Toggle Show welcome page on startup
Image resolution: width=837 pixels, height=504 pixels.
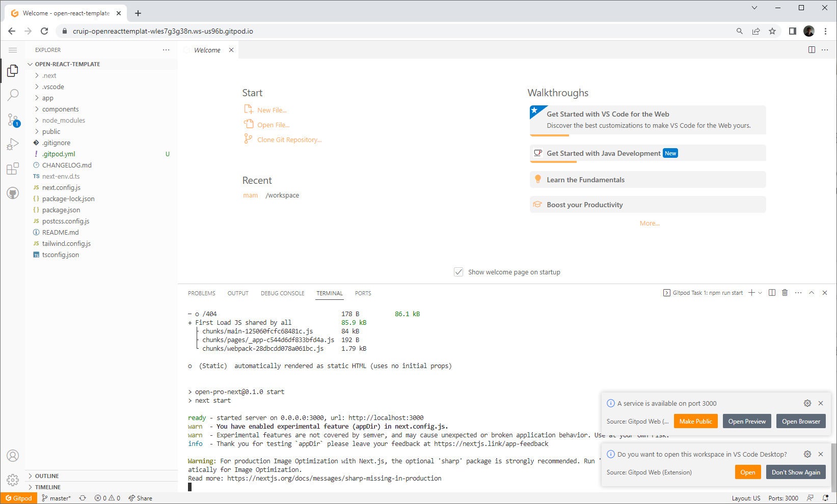pyautogui.click(x=458, y=272)
